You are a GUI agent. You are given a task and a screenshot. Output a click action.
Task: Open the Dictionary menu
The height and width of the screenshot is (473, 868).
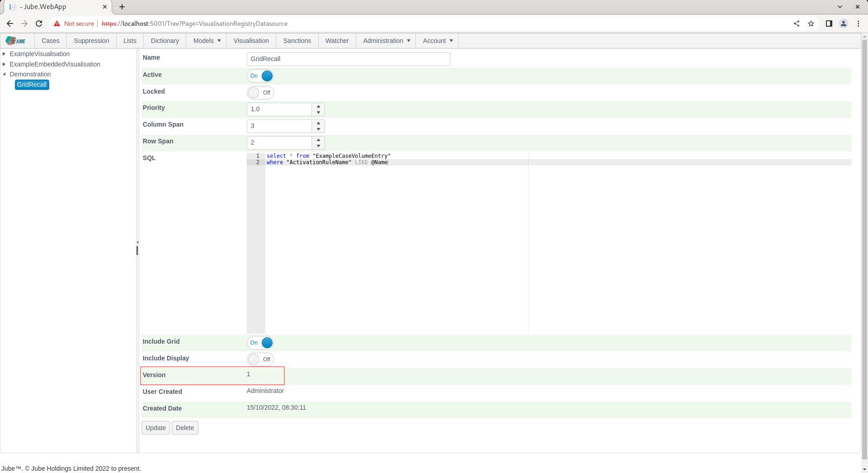[165, 41]
